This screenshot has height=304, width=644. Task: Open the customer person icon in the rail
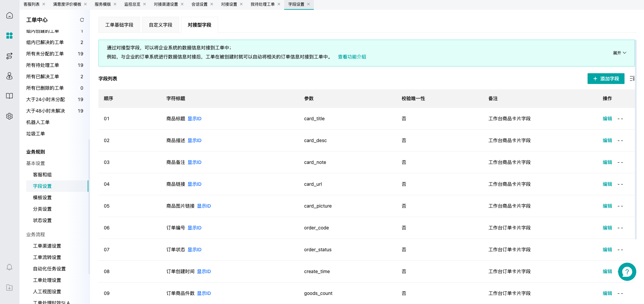[x=9, y=76]
